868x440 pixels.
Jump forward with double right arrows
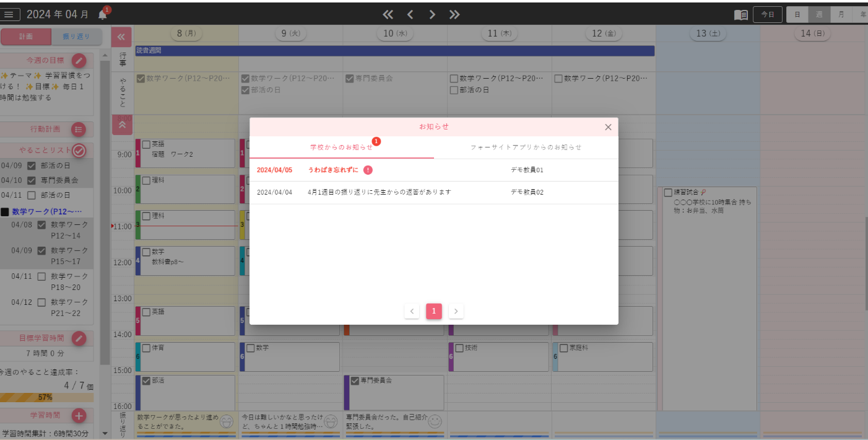[454, 14]
